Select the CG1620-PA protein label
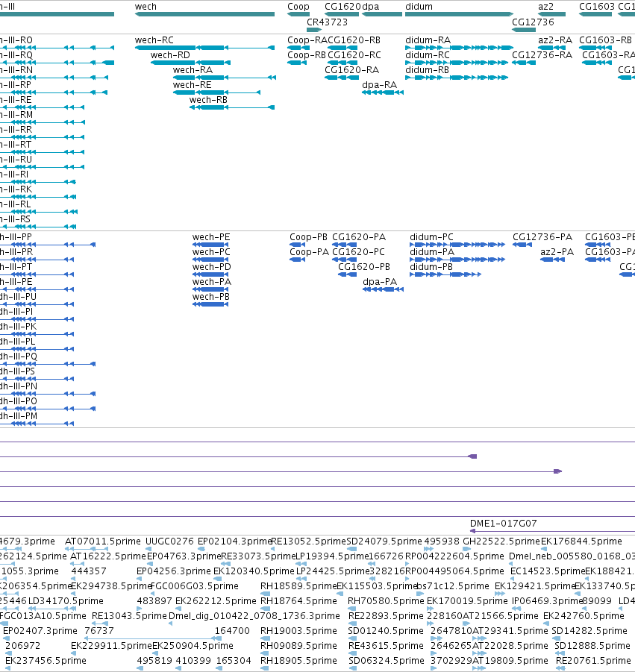This screenshot has height=672, width=635. [359, 237]
